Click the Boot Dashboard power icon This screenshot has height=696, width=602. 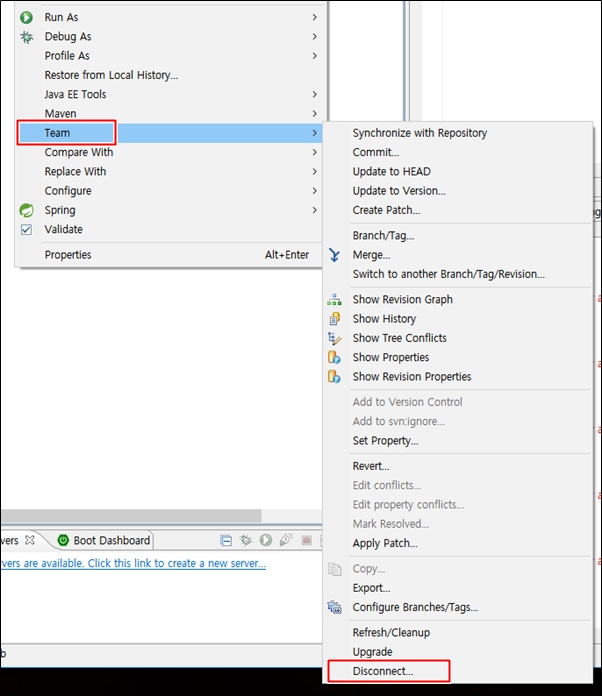click(63, 540)
